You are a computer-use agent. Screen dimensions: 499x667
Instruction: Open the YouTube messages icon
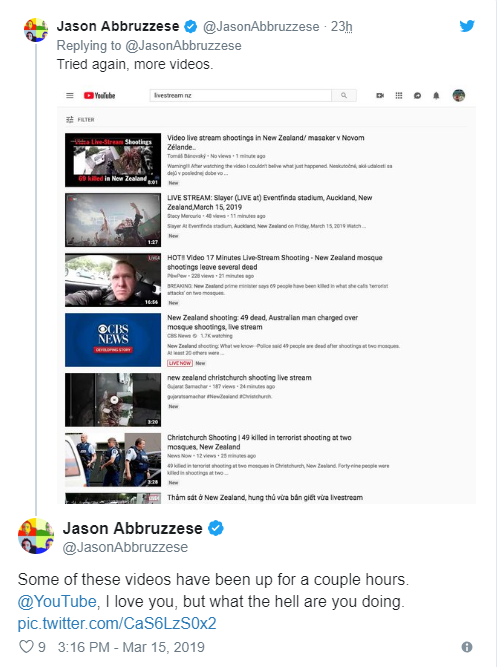(x=417, y=96)
